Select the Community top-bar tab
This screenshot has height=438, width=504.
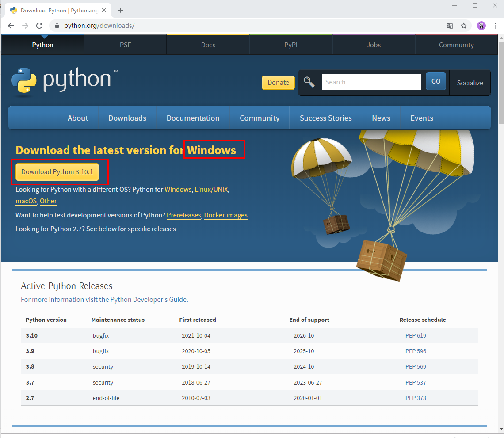[456, 45]
